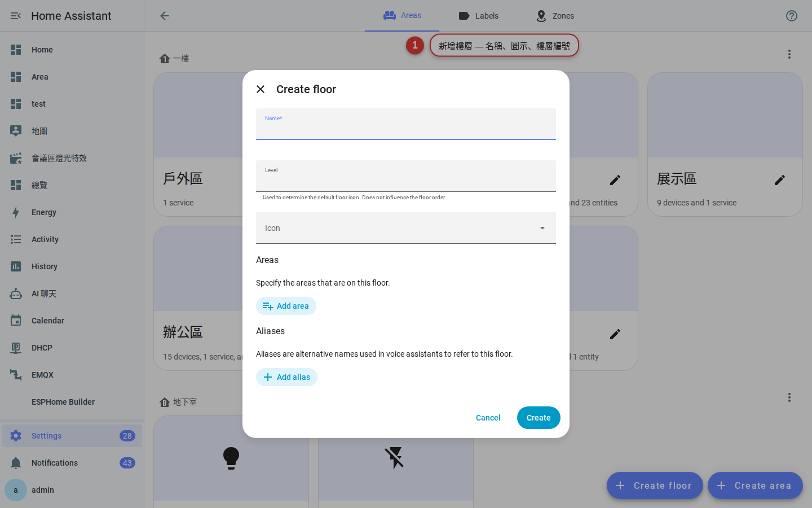
Task: Open Calendar in the sidebar
Action: click(72, 321)
